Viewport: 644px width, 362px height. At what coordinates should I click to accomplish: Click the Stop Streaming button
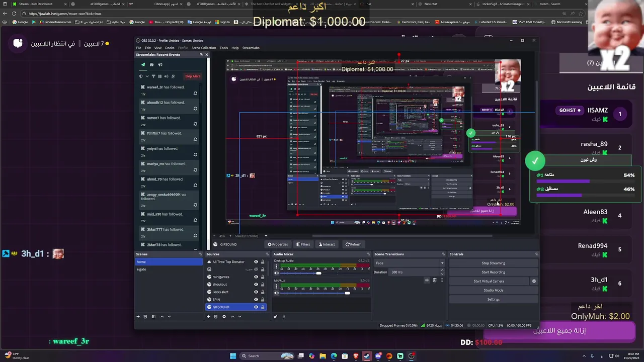point(493,263)
